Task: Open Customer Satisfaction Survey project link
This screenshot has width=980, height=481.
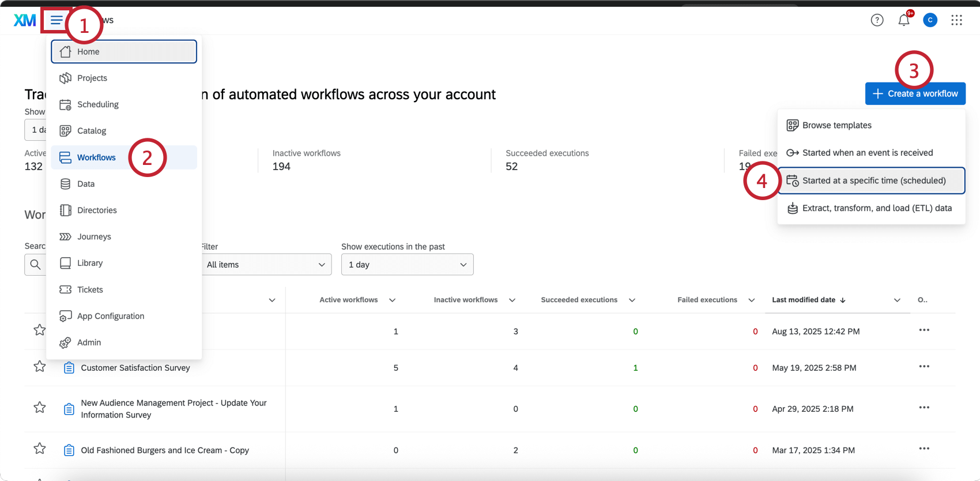Action: tap(135, 368)
